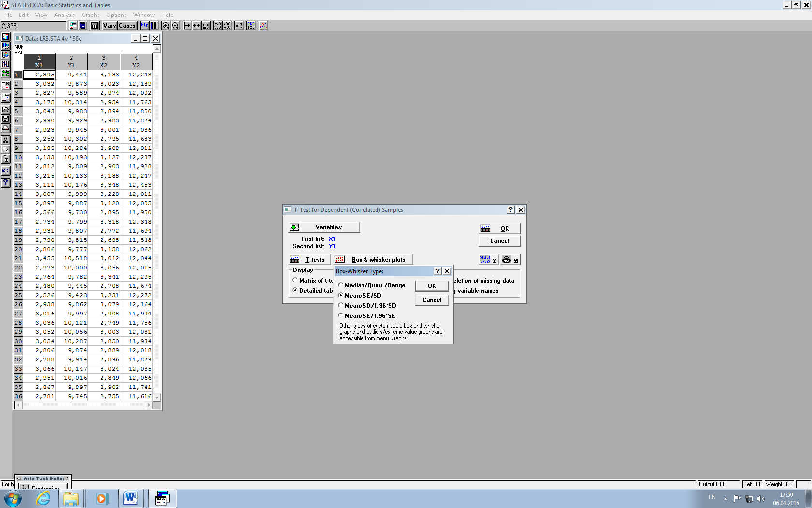Click the remove decimal place icon
Screen dimensions: 812x508
[227, 26]
